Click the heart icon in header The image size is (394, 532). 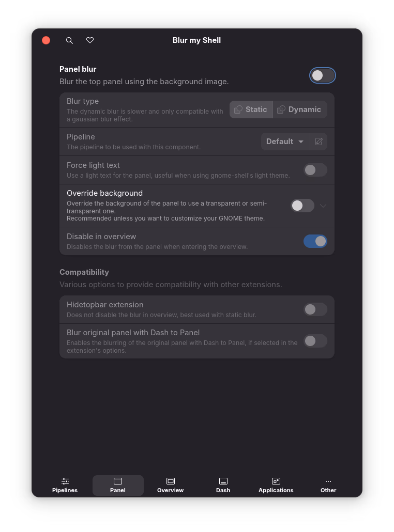click(90, 40)
